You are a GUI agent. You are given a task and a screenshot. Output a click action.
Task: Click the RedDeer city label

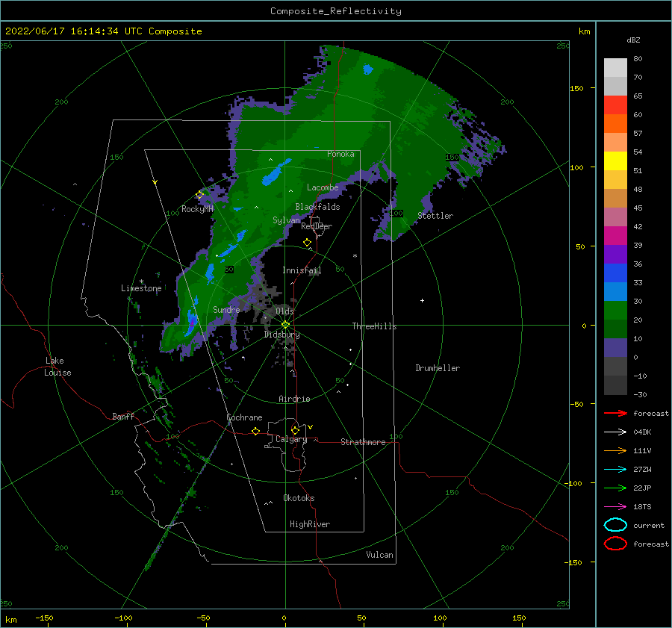pos(317,226)
